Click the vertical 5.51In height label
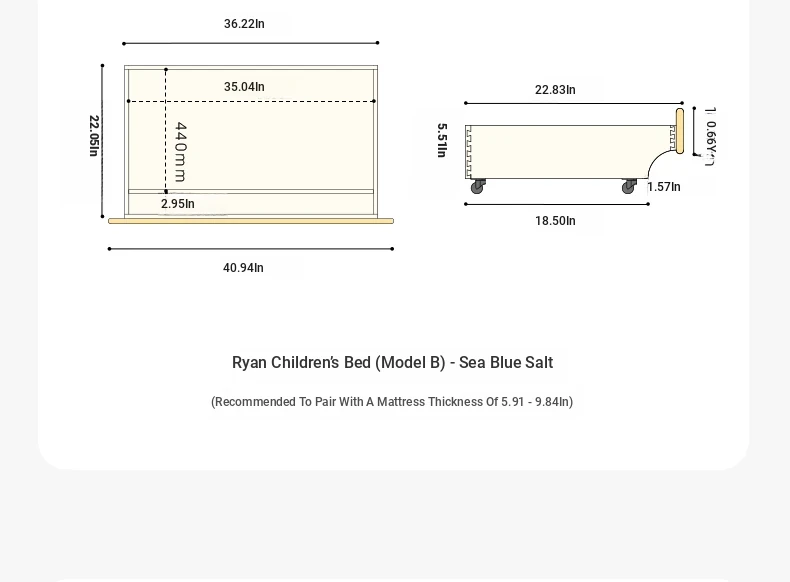The width and height of the screenshot is (790, 582). 442,141
